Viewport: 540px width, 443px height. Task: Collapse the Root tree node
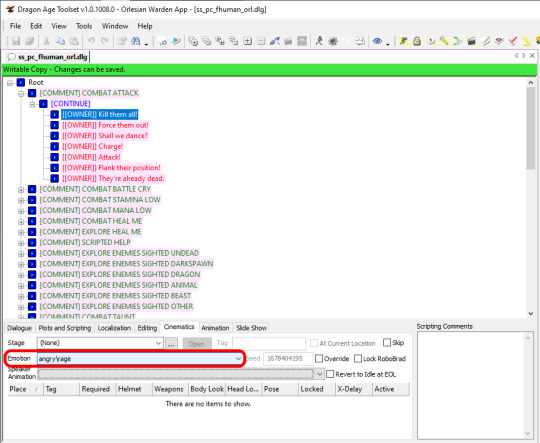click(10, 83)
